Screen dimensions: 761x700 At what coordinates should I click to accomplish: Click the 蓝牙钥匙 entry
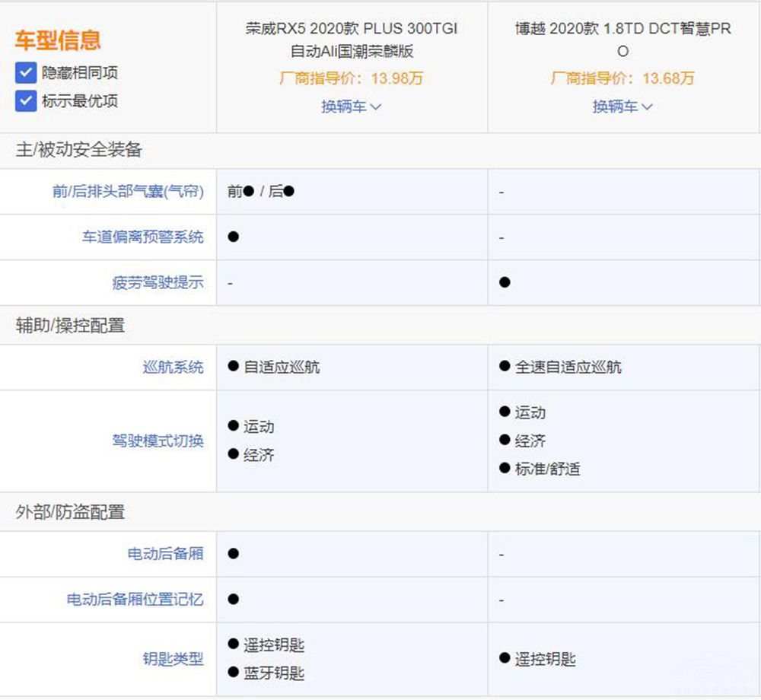(274, 673)
